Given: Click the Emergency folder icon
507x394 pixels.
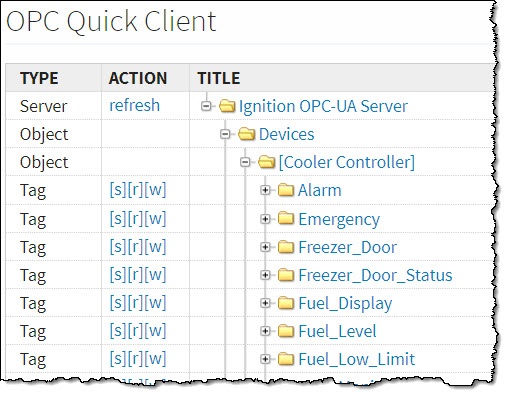Looking at the screenshot, I should point(286,219).
